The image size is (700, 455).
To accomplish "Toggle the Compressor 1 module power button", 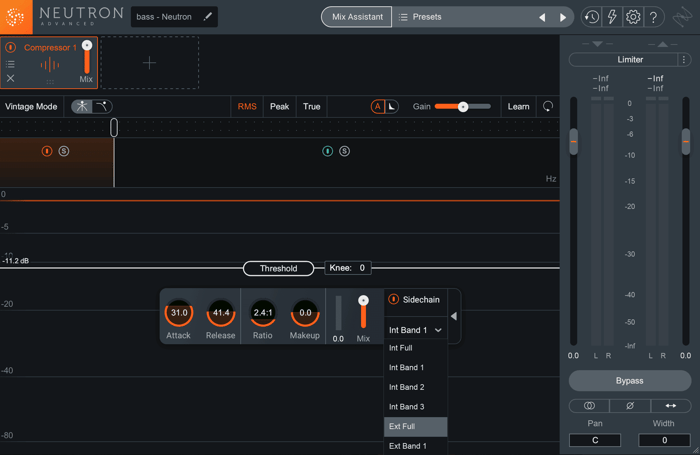I will [11, 47].
